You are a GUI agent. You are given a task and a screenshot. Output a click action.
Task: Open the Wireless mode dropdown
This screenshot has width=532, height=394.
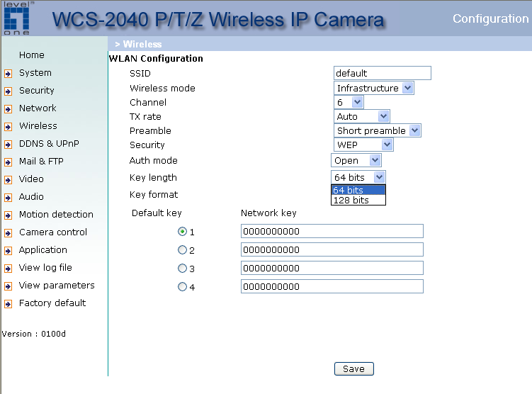coord(373,89)
